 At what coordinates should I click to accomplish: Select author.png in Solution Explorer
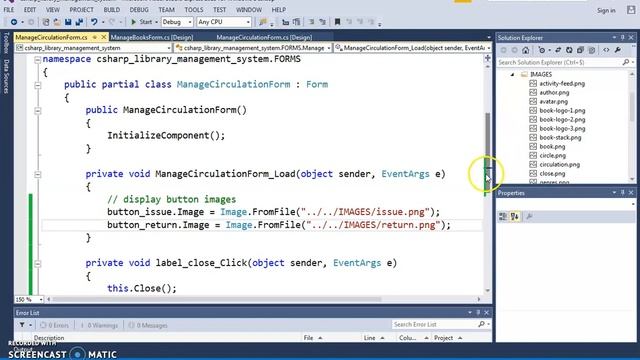pyautogui.click(x=553, y=92)
